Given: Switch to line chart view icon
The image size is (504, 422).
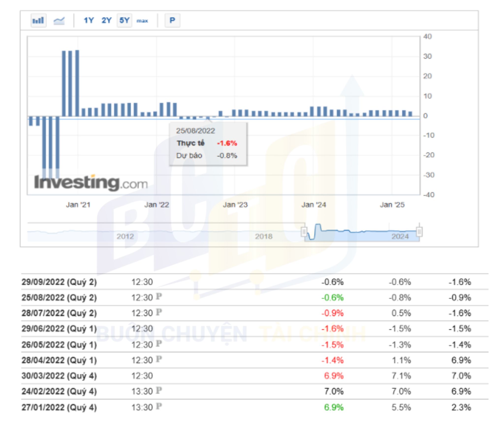Looking at the screenshot, I should (x=59, y=21).
